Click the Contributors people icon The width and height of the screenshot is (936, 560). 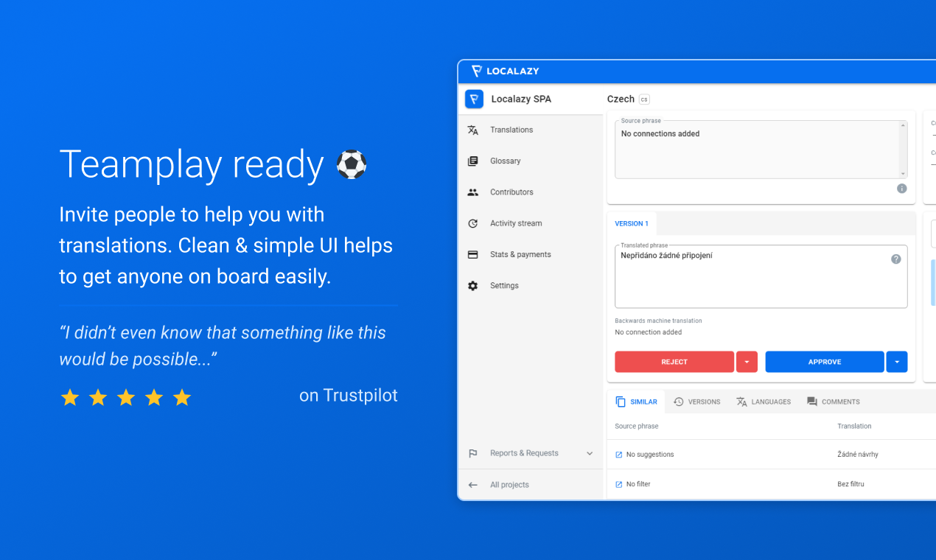click(x=473, y=192)
